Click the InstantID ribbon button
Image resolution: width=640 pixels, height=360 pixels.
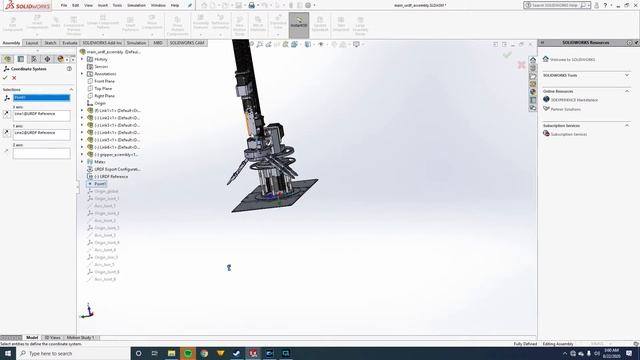pyautogui.click(x=299, y=25)
